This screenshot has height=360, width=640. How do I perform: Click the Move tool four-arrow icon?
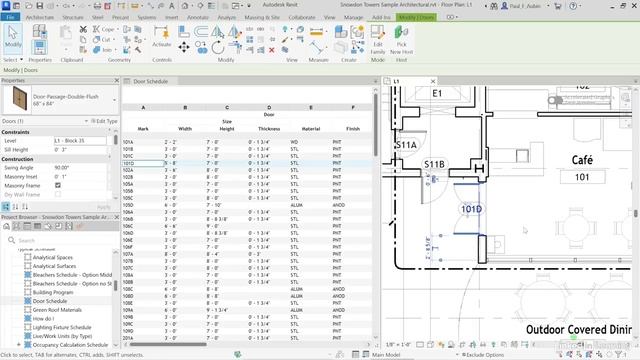184,48
